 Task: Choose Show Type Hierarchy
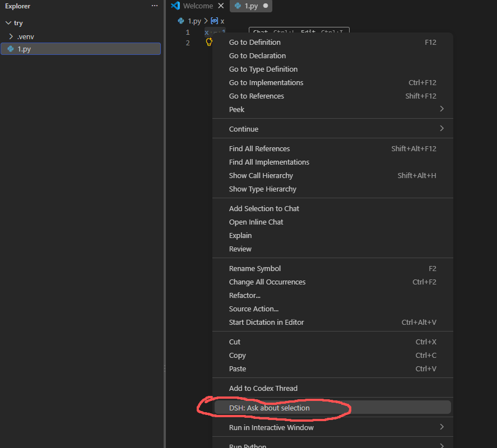pos(332,189)
